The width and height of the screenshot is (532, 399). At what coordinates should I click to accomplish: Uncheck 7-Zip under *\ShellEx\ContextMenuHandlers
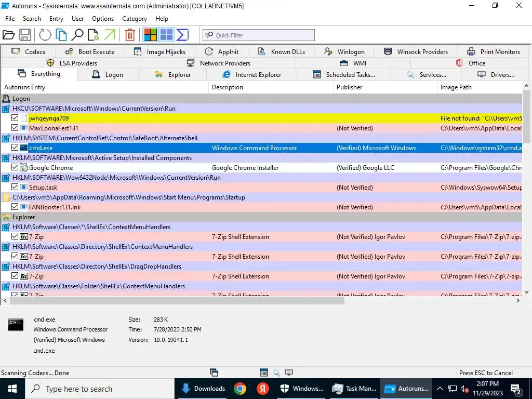(x=15, y=236)
